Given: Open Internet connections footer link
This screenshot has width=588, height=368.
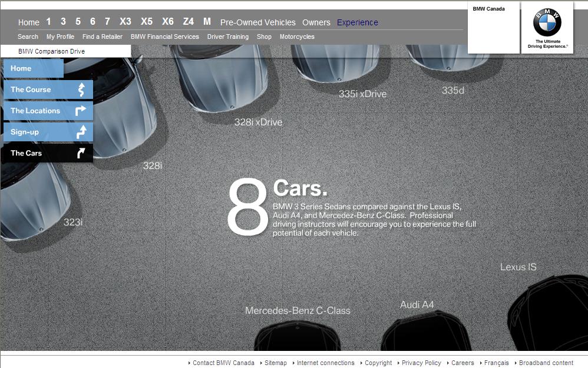Looking at the screenshot, I should tap(325, 363).
